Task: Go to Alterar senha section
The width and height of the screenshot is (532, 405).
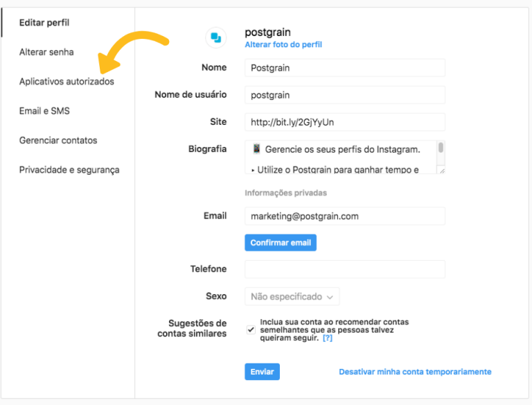Action: 46,52
